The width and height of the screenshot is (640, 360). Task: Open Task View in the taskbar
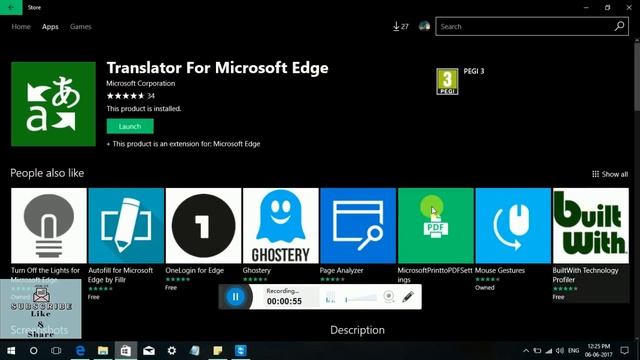pyautogui.click(x=56, y=351)
